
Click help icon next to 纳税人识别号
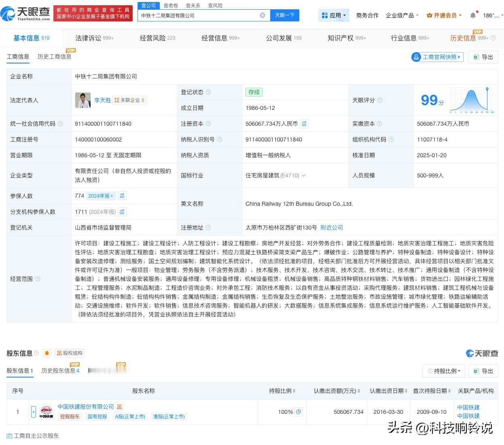point(220,139)
